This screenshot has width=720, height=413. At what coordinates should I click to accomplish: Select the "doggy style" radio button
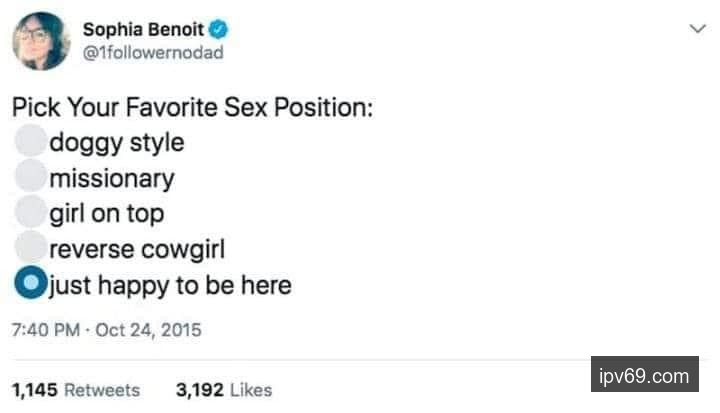pyautogui.click(x=32, y=141)
